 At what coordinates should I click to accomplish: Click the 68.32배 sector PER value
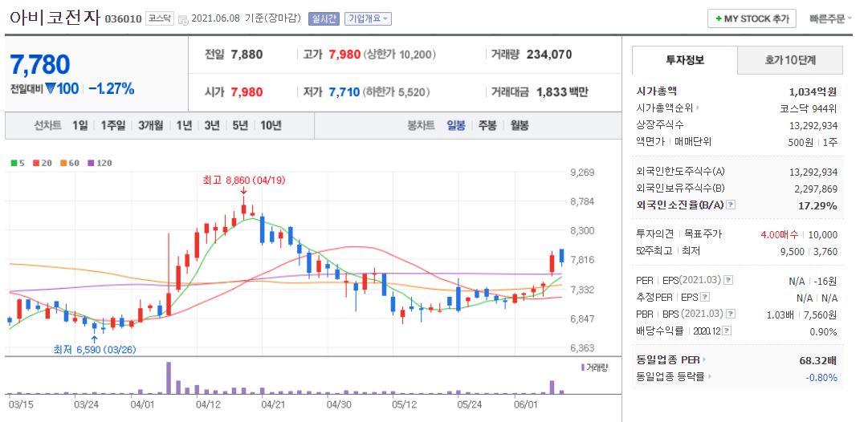817,360
